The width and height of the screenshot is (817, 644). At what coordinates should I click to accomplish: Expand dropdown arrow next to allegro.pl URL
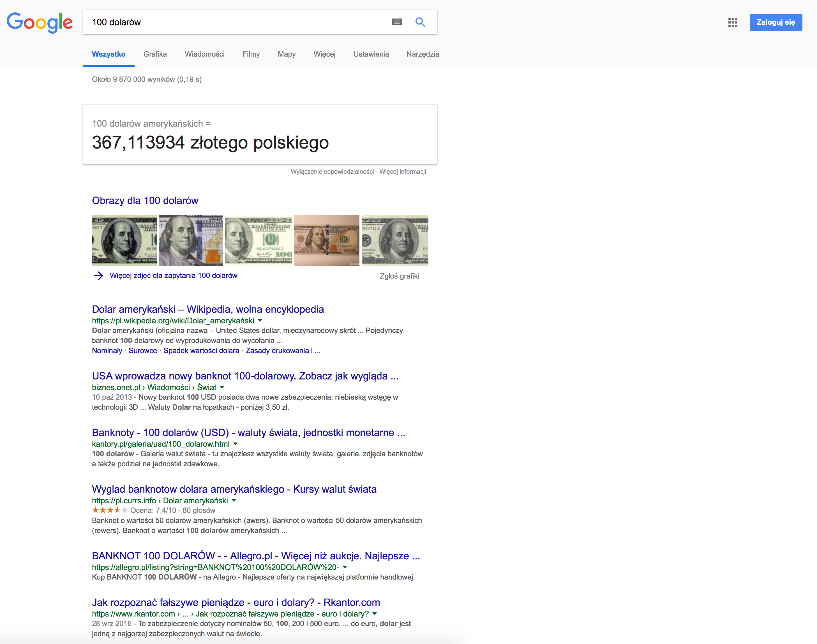(345, 567)
